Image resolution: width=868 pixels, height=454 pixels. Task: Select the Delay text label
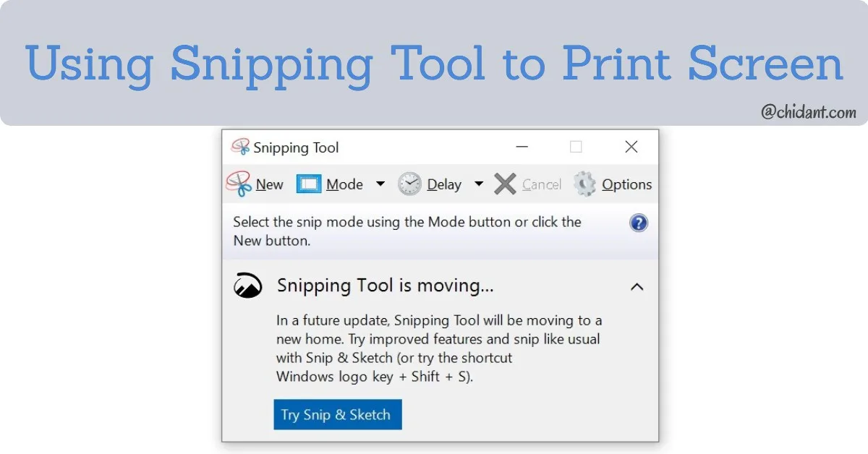click(x=444, y=185)
